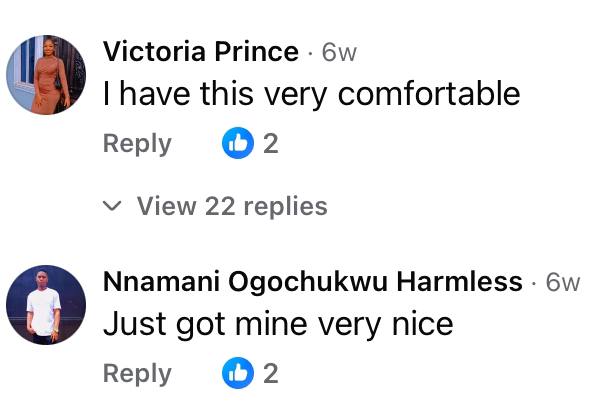Click the "I have this very comfortable" comment text
The width and height of the screenshot is (611, 414).
coord(312,95)
